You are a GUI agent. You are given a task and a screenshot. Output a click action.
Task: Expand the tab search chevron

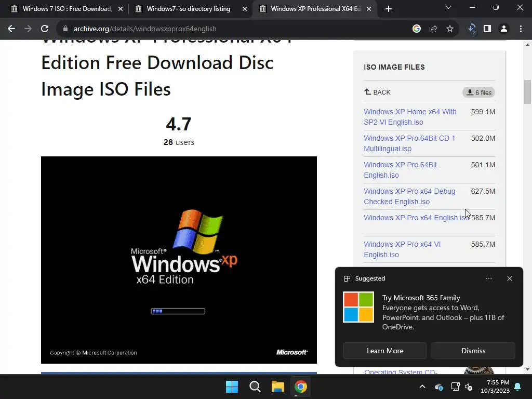448,7
